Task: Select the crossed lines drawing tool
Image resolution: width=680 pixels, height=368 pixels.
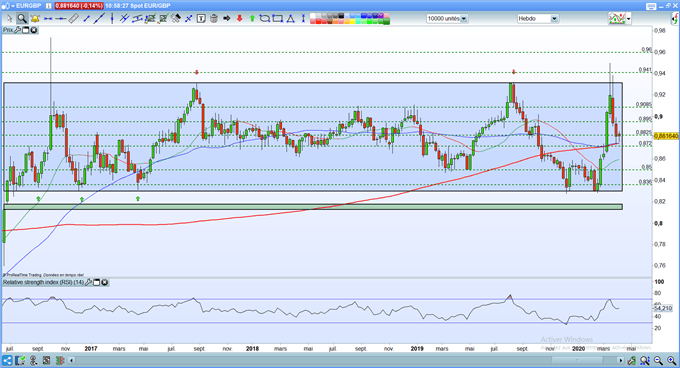Action: pyautogui.click(x=124, y=19)
